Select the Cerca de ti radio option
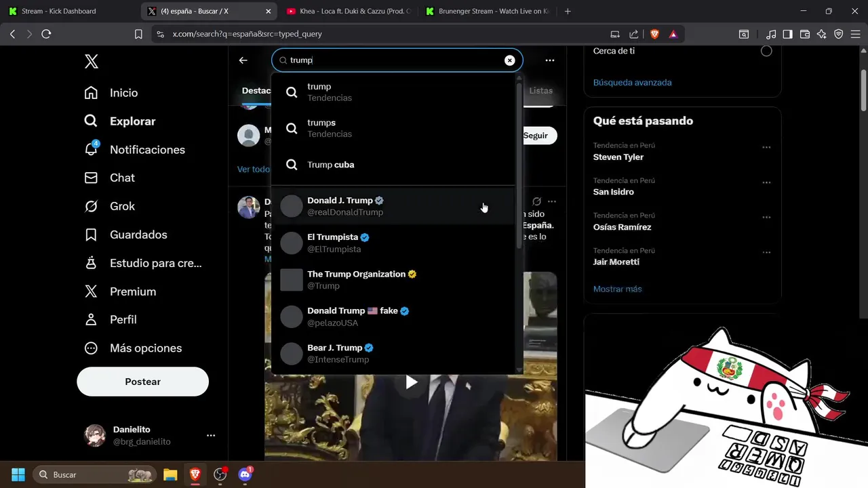The height and width of the screenshot is (488, 868). pos(766,51)
